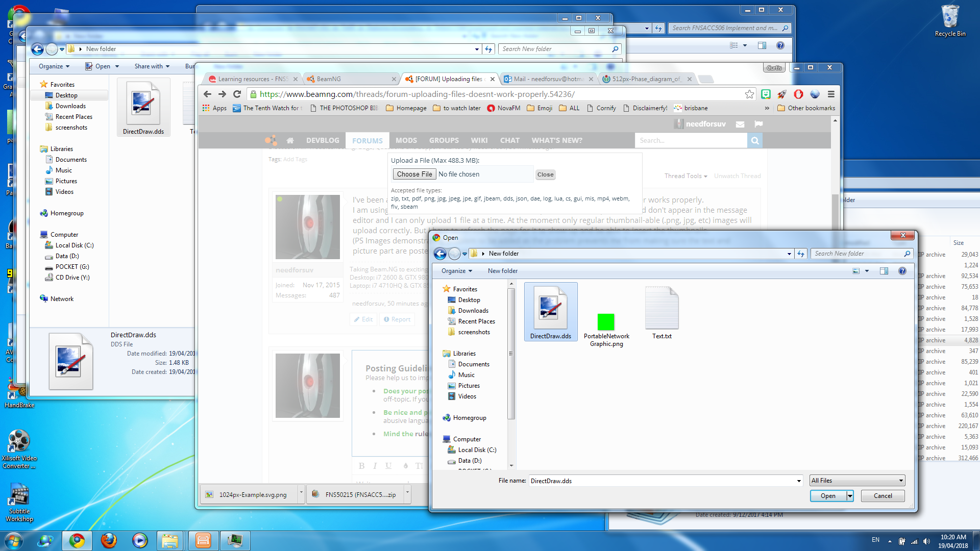The height and width of the screenshot is (551, 980).
Task: Open the Open button split arrow
Action: (850, 496)
